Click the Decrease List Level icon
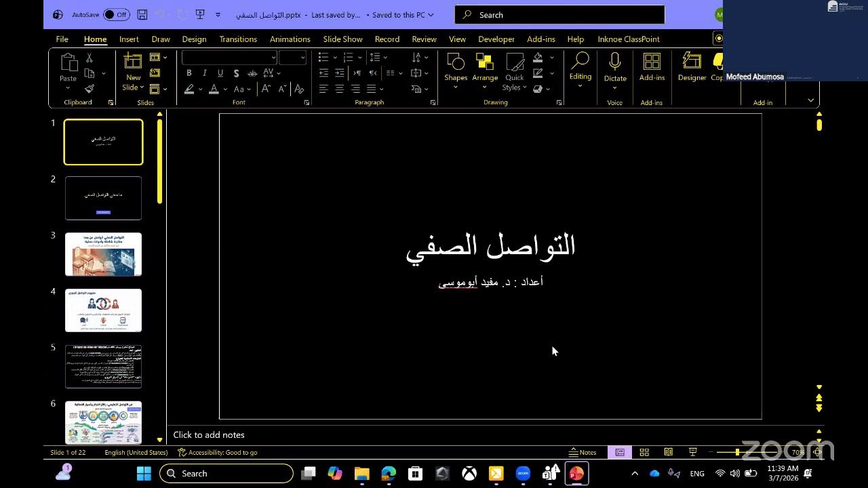 323,73
